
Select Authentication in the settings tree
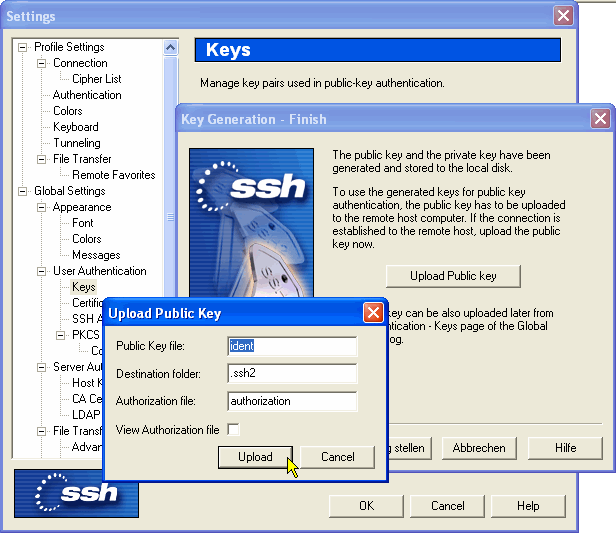pos(87,95)
